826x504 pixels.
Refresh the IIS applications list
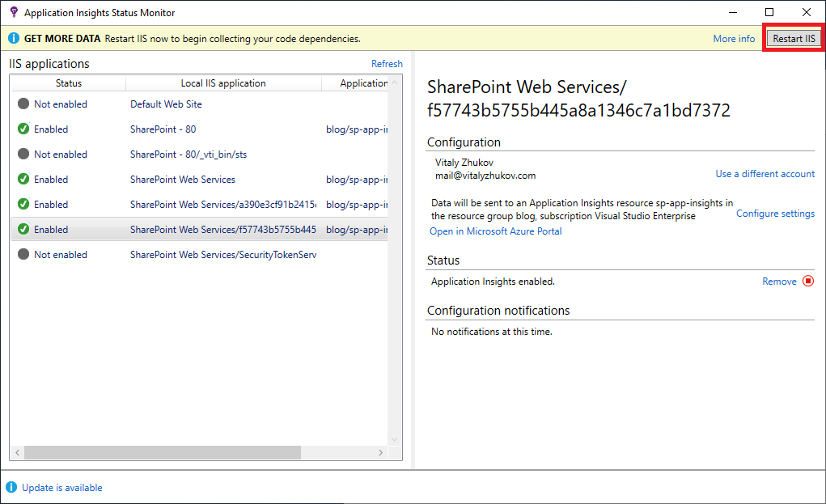387,64
